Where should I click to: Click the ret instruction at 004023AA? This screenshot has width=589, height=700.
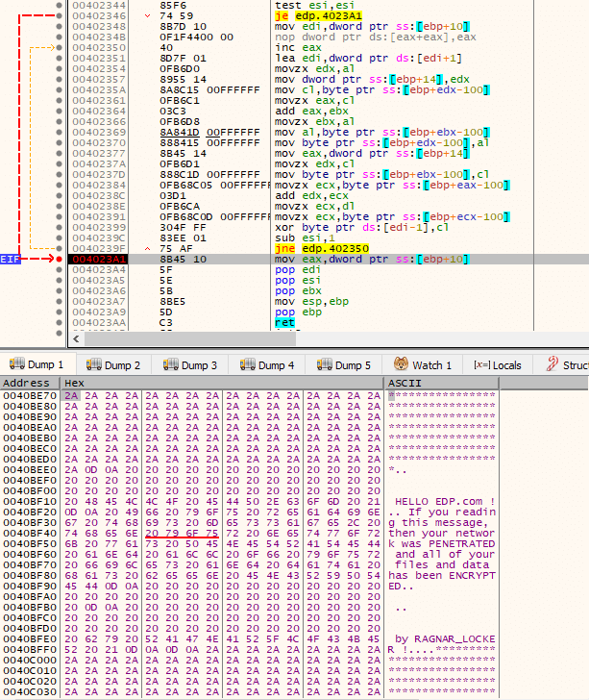coord(284,322)
